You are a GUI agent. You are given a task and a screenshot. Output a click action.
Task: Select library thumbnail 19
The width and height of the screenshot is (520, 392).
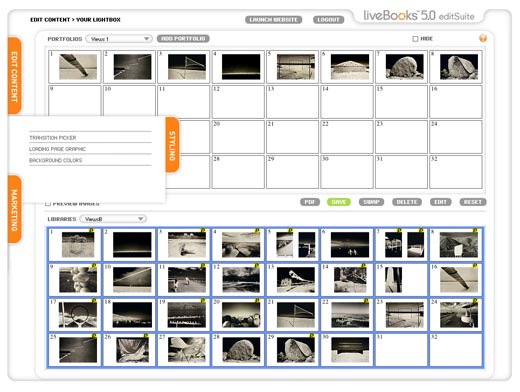[x=187, y=315]
